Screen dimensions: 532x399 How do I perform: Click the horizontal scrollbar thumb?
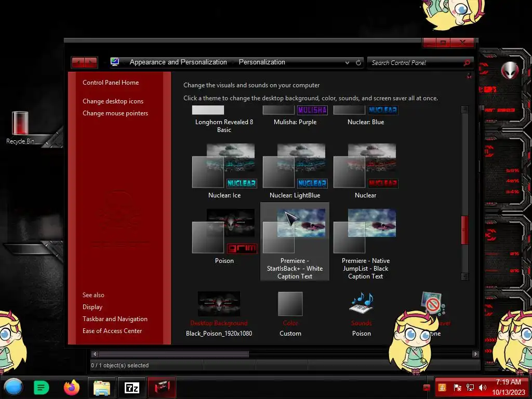[174, 354]
